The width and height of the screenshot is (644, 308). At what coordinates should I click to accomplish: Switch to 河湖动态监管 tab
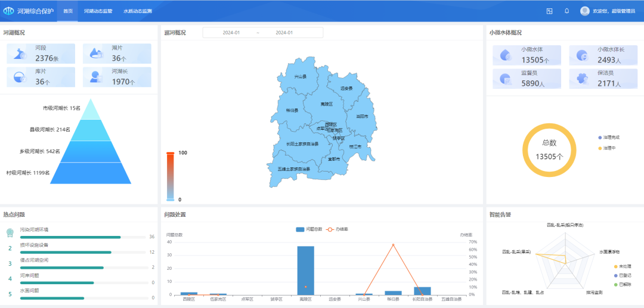[x=98, y=11]
